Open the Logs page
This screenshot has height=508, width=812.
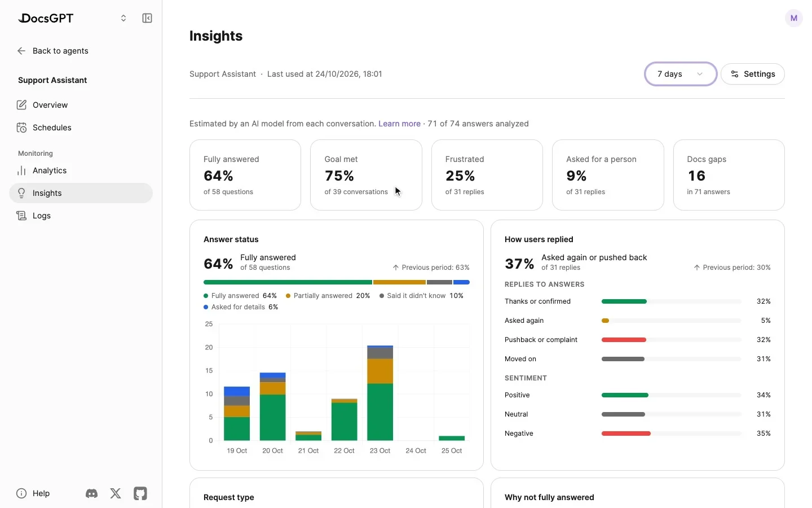click(81, 216)
